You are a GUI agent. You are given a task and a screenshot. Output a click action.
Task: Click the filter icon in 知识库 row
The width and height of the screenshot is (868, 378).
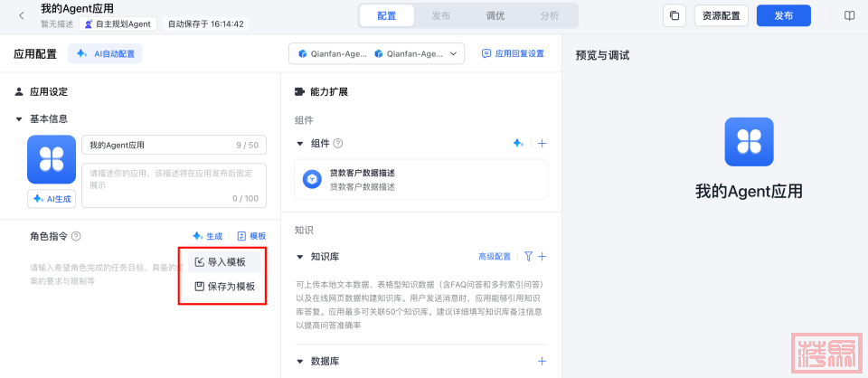tap(529, 256)
